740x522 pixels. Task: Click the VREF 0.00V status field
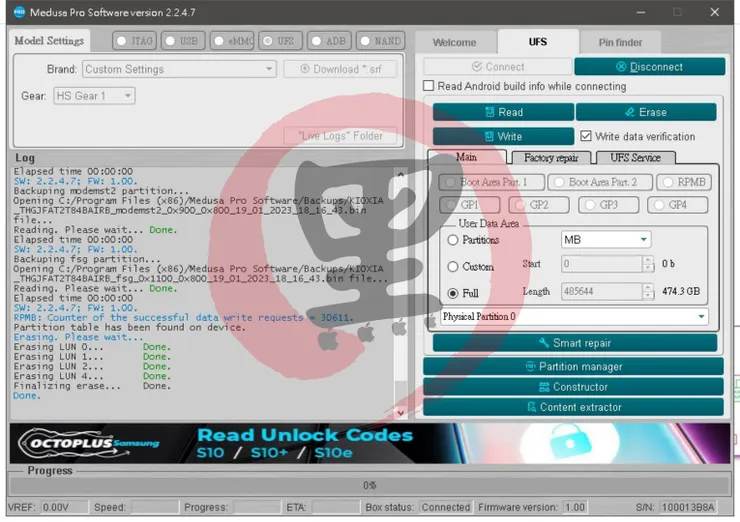64,507
